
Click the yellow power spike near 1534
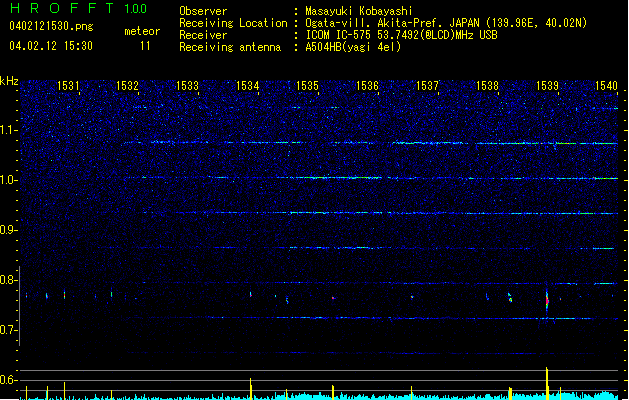pyautogui.click(x=251, y=388)
